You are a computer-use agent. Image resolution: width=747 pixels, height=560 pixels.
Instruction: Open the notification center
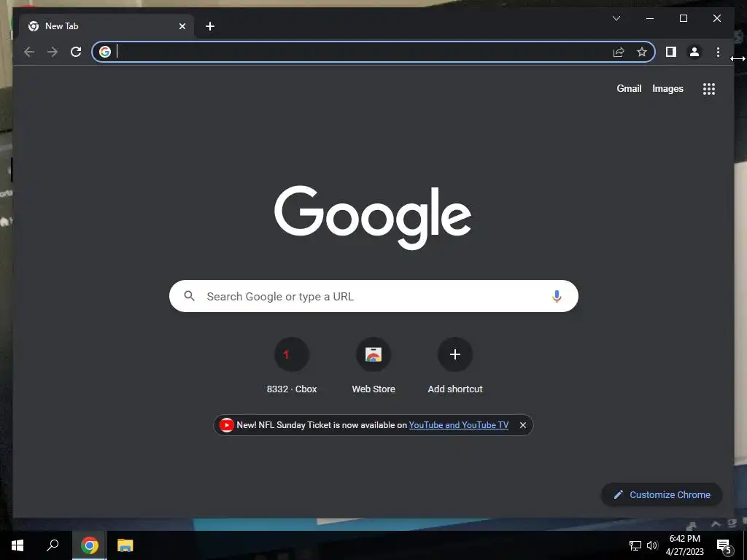point(724,546)
